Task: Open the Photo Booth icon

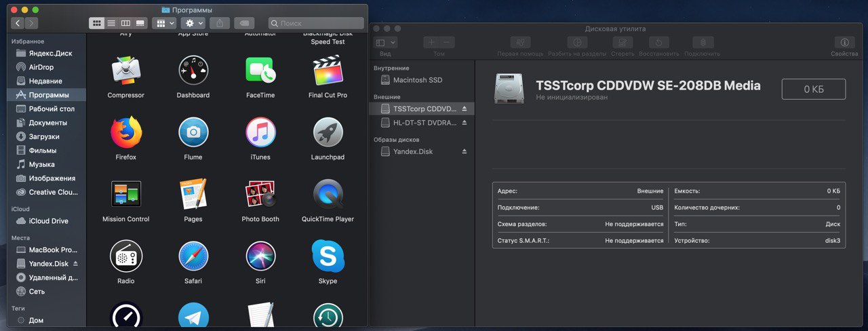Action: pos(260,194)
